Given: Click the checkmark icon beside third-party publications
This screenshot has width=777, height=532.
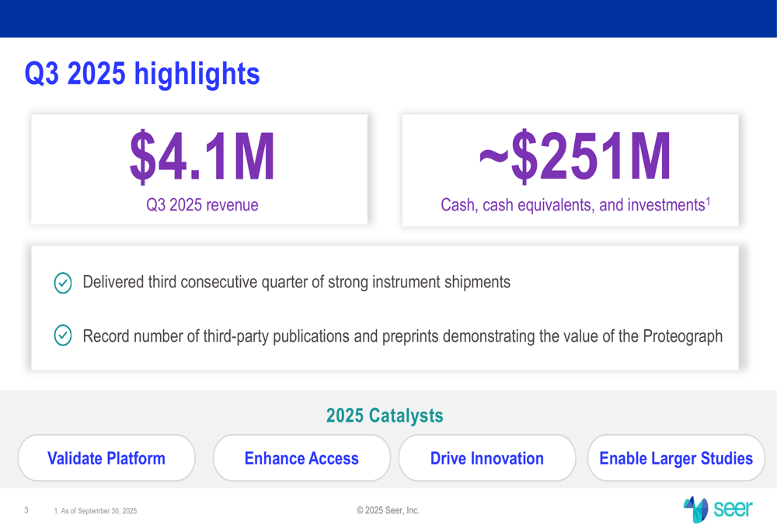Looking at the screenshot, I should pos(63,336).
